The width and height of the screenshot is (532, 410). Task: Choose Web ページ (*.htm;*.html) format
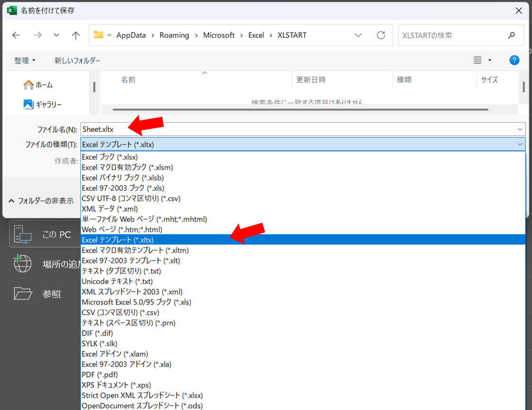point(302,230)
